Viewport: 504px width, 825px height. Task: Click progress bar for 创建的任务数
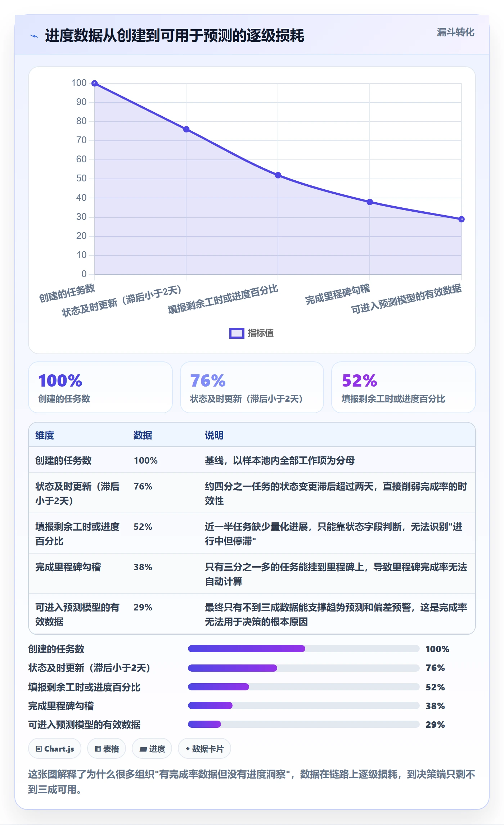303,649
